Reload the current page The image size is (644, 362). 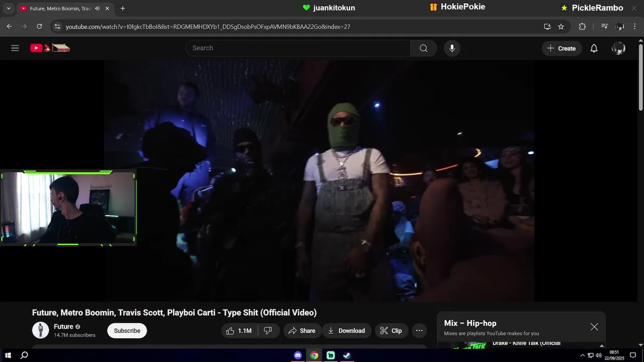[39, 27]
